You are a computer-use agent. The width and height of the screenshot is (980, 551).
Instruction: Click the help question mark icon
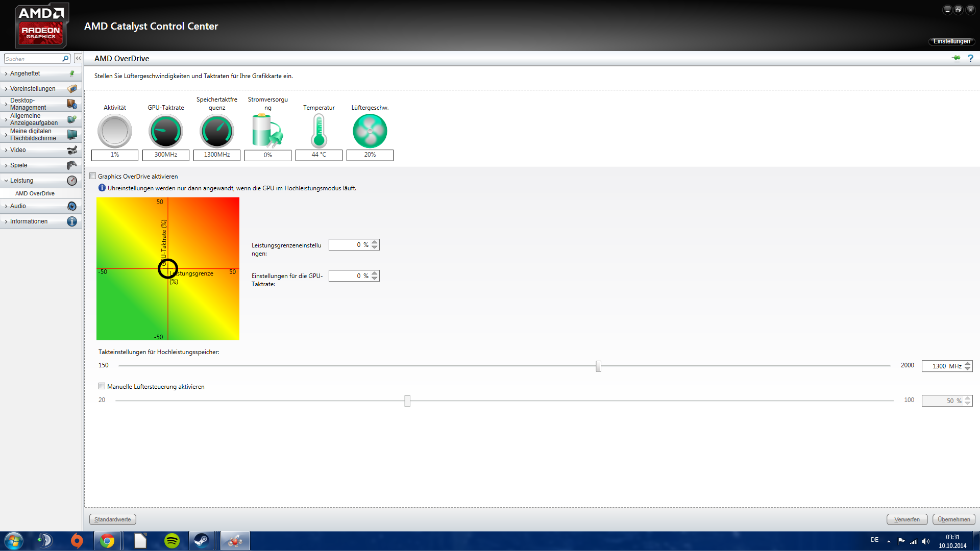pos(970,59)
